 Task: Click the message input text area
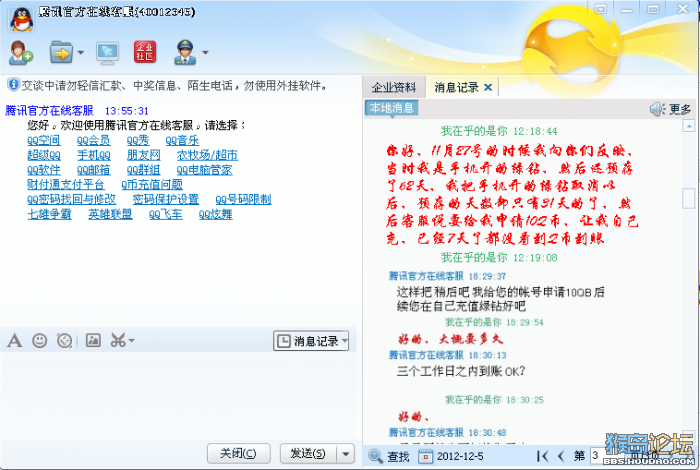tap(179, 395)
